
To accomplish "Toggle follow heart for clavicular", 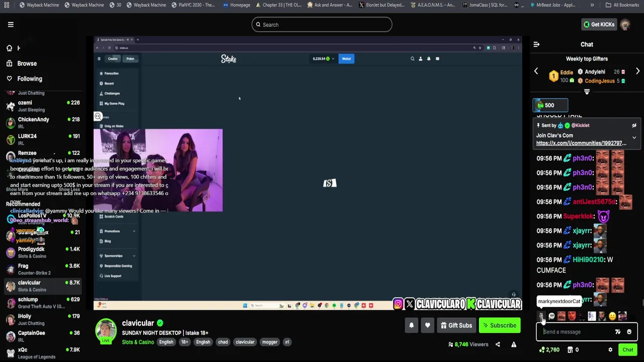I will tap(428, 325).
